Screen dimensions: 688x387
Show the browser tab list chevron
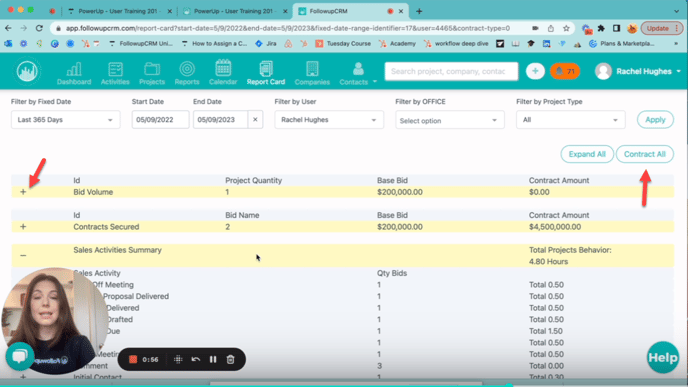676,11
